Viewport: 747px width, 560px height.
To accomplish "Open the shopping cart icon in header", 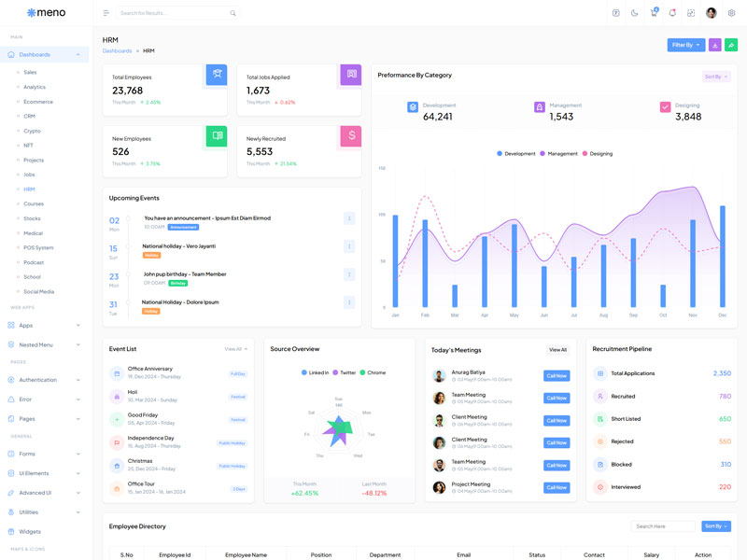I will pyautogui.click(x=654, y=13).
